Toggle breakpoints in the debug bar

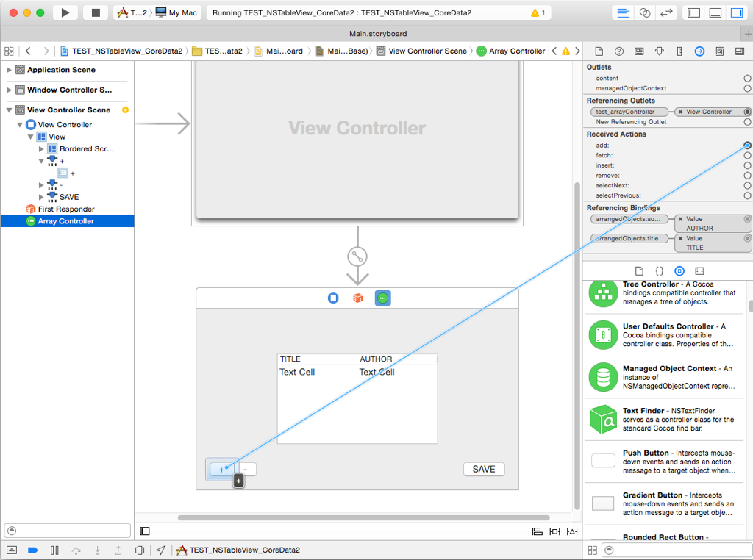33,550
